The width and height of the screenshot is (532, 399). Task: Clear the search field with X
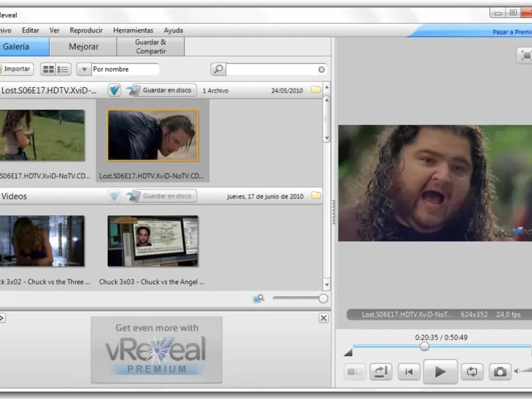tap(321, 69)
